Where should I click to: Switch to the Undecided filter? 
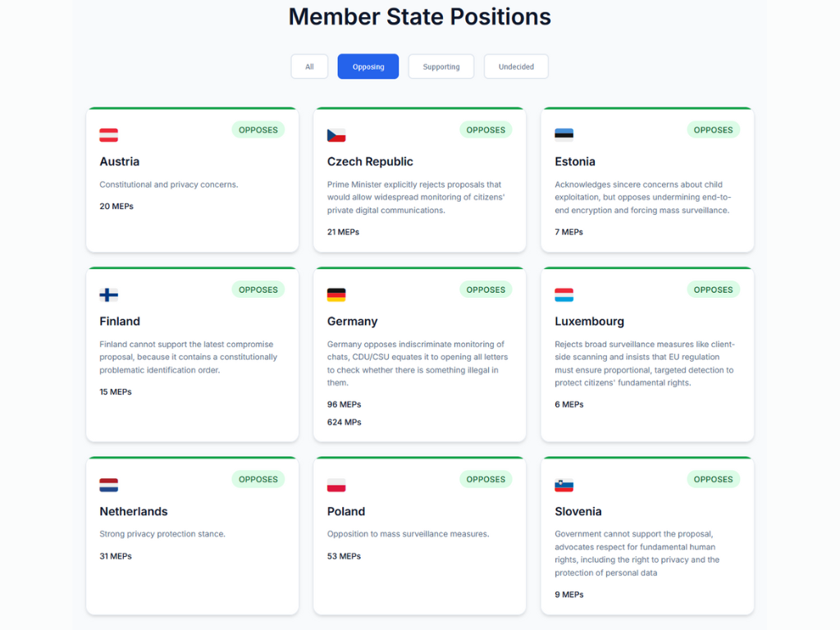click(516, 66)
